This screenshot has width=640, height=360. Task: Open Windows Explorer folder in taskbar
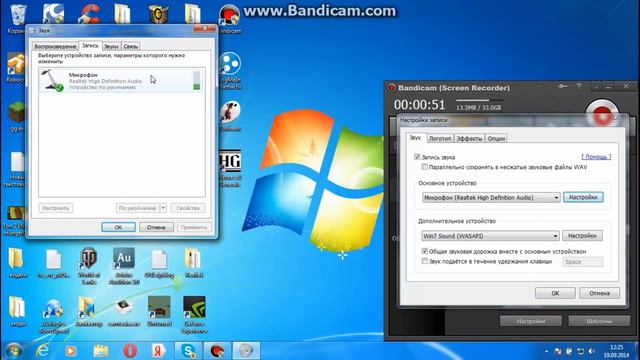point(100,351)
